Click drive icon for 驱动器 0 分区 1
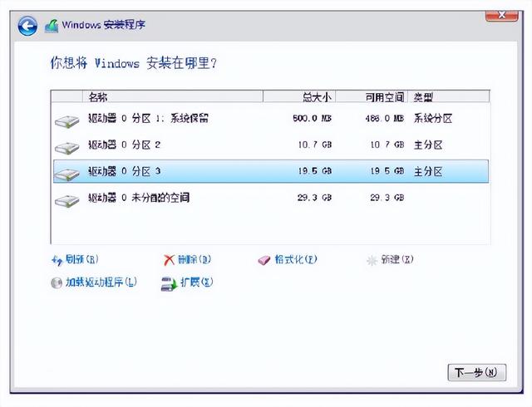This screenshot has height=407, width=532. 66,122
